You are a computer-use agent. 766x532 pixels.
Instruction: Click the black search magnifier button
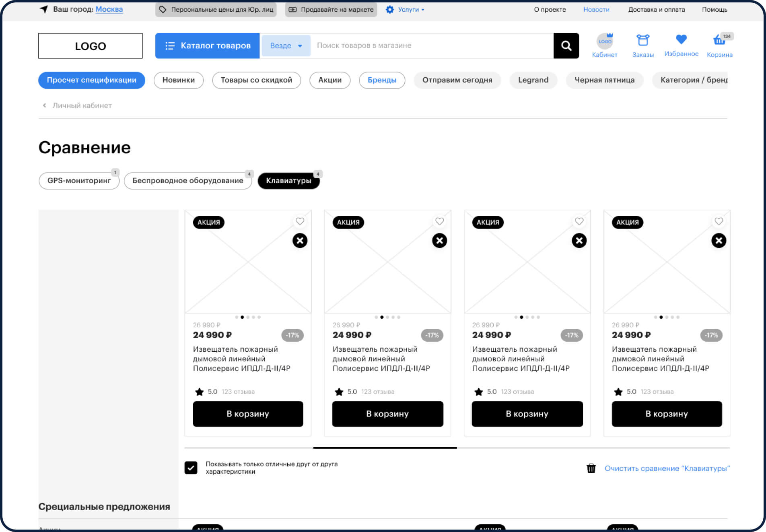pos(566,46)
